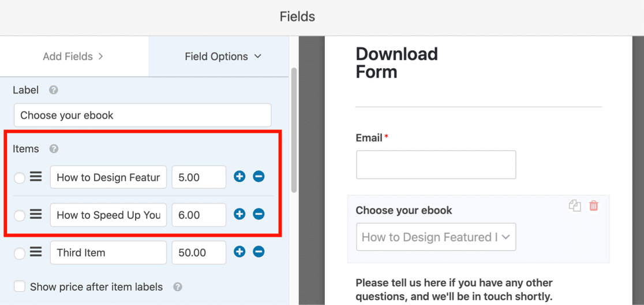The height and width of the screenshot is (305, 644).
Task: Open the Choose your ebook dropdown
Action: click(x=436, y=237)
